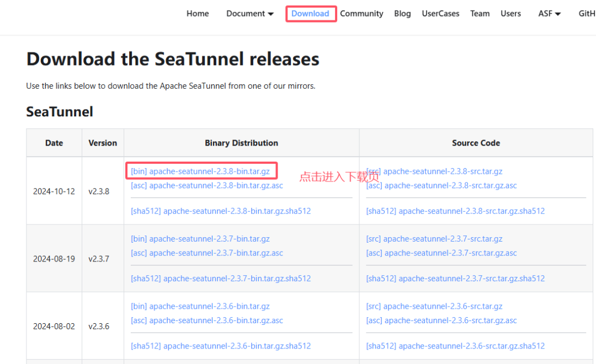
Task: Open the Download nav tab
Action: (310, 14)
